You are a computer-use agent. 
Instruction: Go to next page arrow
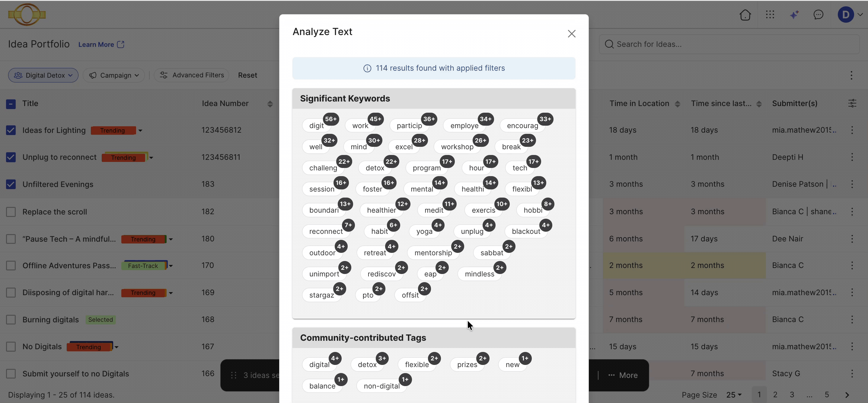click(847, 395)
